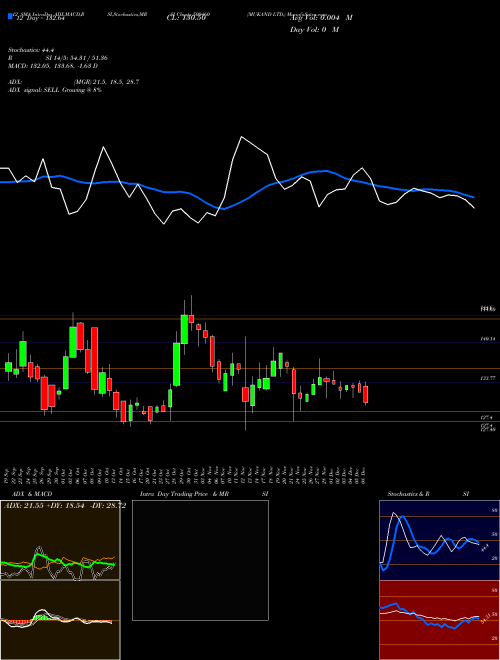Click the 'SI 14/3: 54.31 / 51.36' value
500x660 pixels.
pos(75,58)
